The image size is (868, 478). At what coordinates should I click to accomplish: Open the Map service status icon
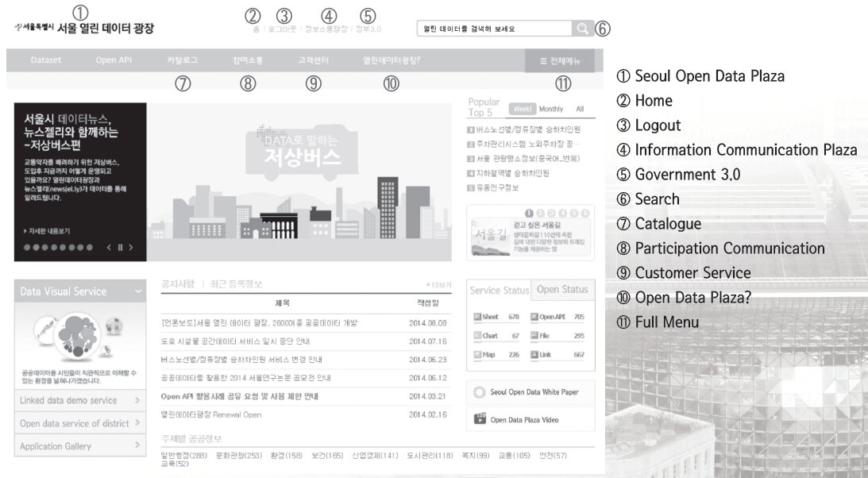click(x=478, y=355)
